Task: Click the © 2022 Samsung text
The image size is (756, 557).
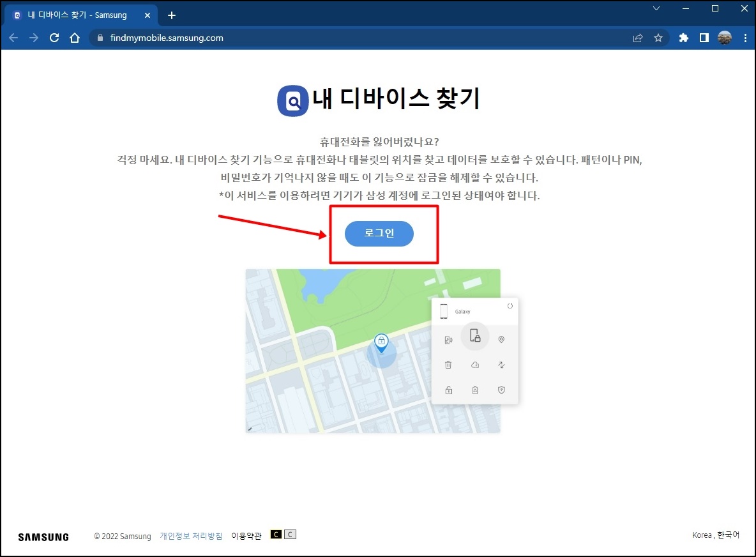Action: click(123, 537)
